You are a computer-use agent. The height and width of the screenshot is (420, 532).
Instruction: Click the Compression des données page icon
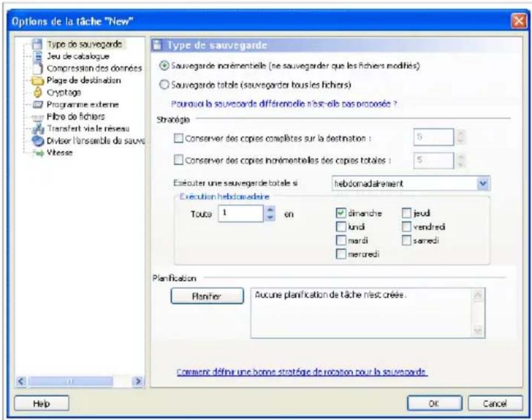38,68
